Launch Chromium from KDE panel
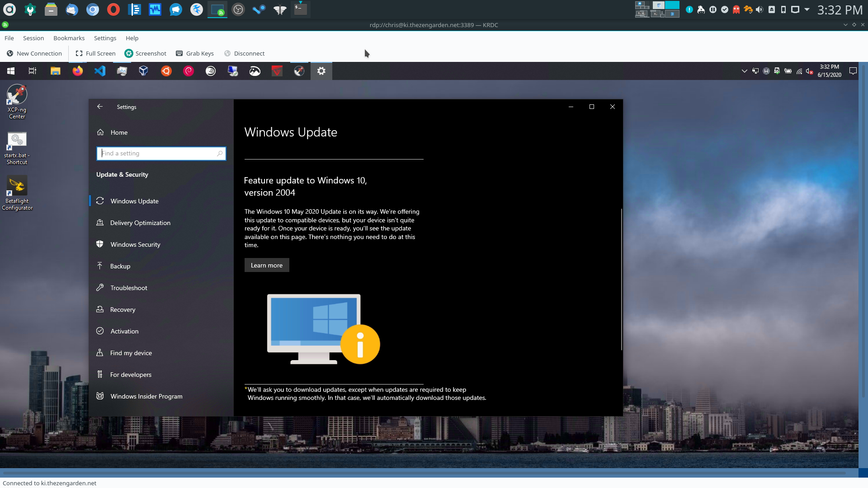Viewport: 868px width, 488px height. tap(93, 9)
